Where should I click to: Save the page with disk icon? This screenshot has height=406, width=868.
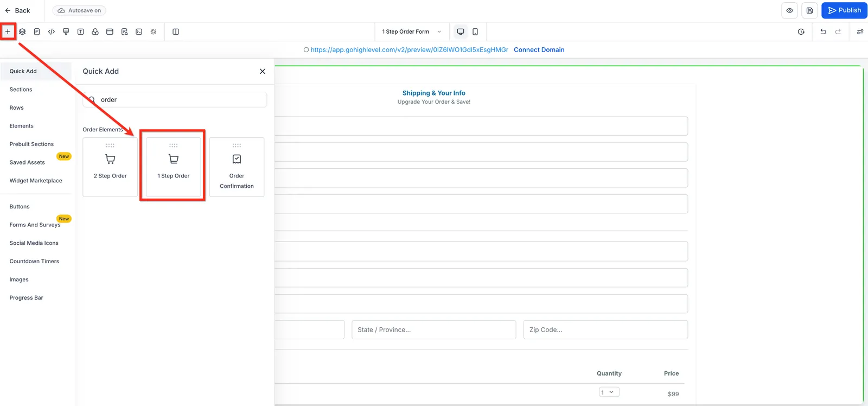(x=809, y=10)
